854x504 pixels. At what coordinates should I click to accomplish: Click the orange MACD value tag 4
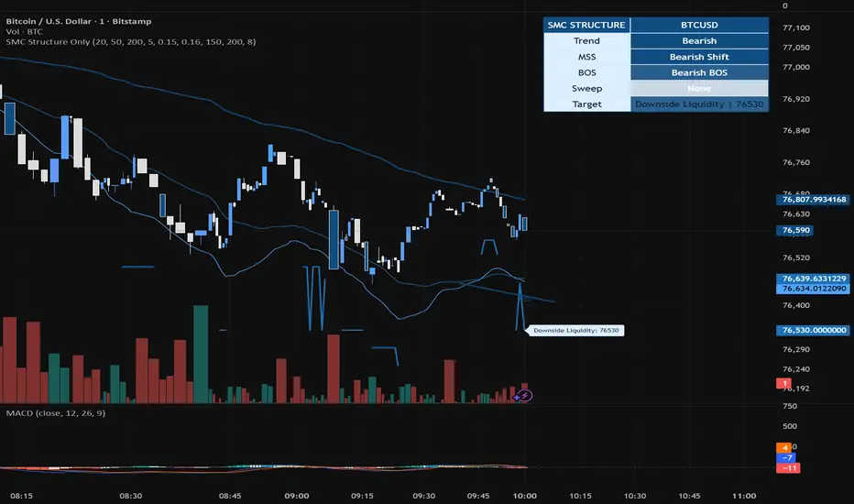point(783,448)
